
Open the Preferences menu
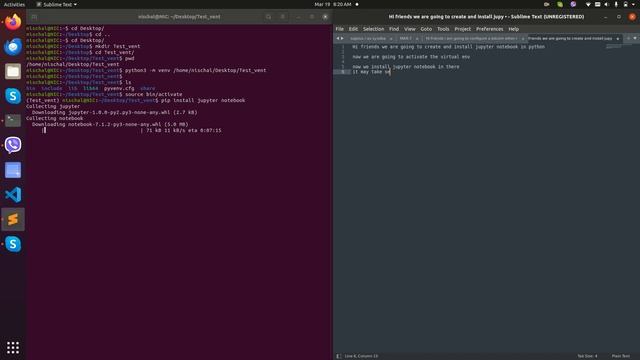click(489, 29)
